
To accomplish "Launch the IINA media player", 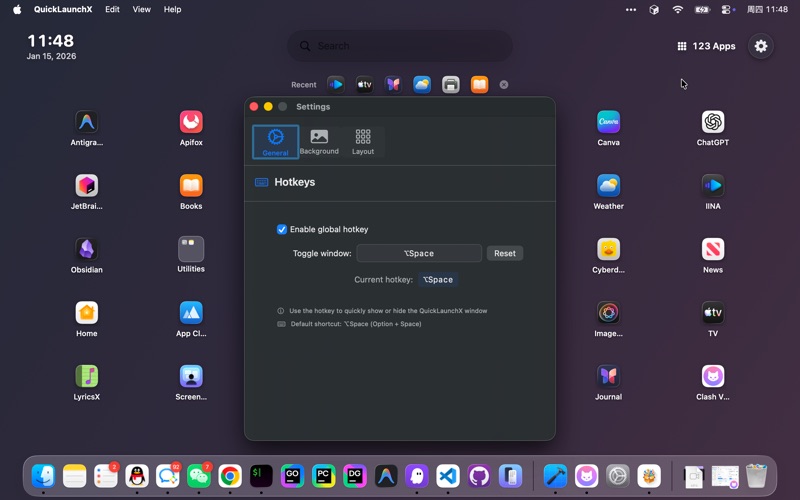I will 712,185.
